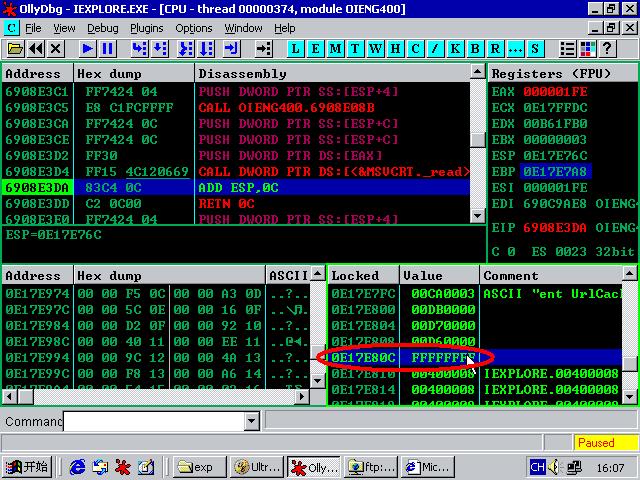The image size is (640, 480).
Task: Show Patches with slash button
Action: click(x=435, y=49)
